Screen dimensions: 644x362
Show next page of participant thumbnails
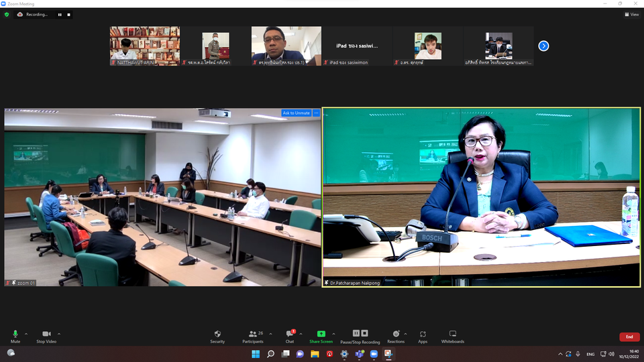point(543,46)
